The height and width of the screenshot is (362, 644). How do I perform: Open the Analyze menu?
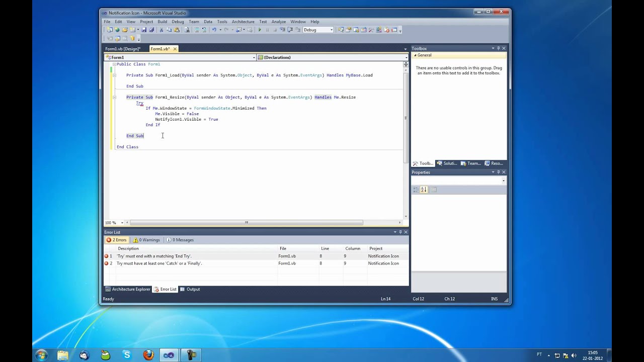(x=278, y=22)
